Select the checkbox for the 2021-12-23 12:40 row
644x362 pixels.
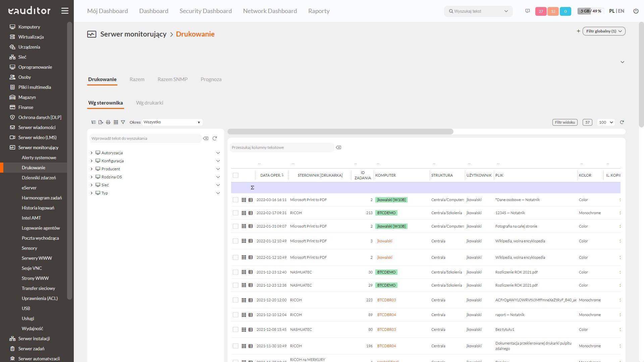point(235,272)
